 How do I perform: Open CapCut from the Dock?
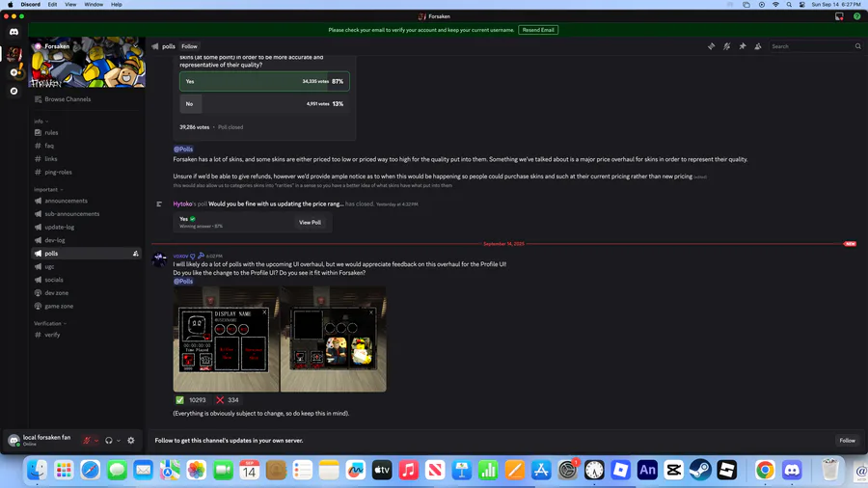674,471
